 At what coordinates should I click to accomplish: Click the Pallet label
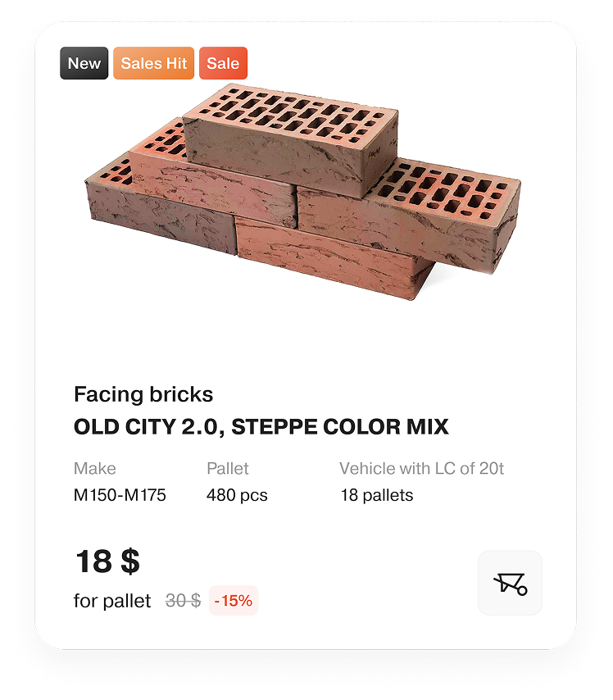click(x=228, y=469)
